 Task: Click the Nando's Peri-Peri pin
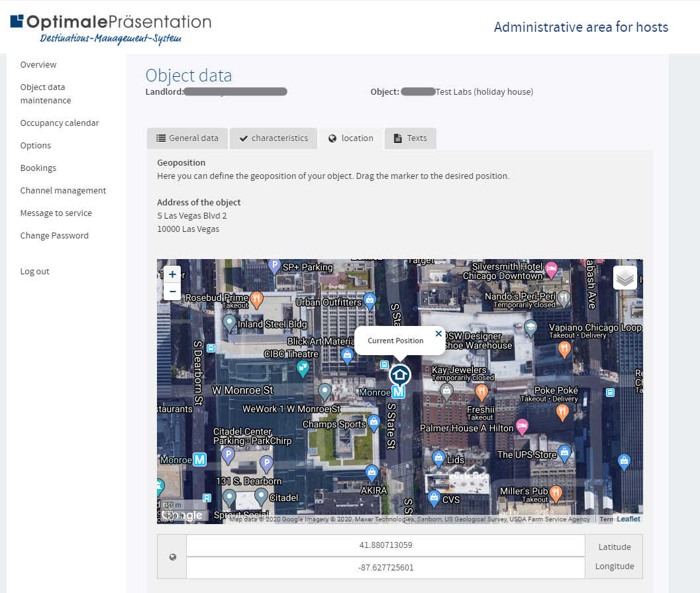coord(564,299)
